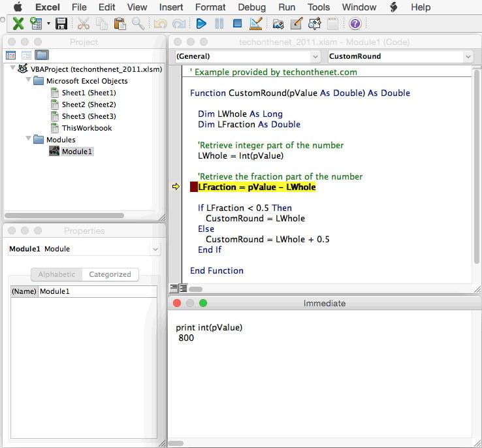Open Project Explorer from the toolbar icon

point(278,24)
